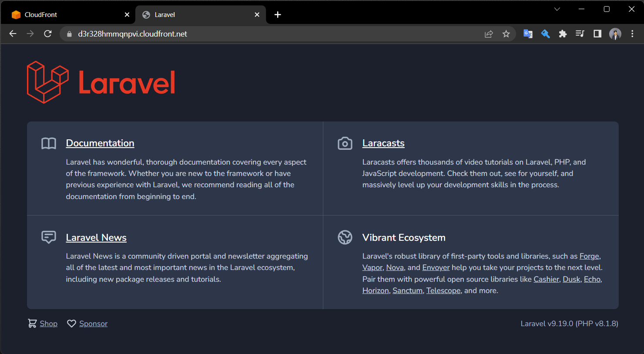Open the Laravel News link
Screen dimensions: 644x354
[x=96, y=238]
